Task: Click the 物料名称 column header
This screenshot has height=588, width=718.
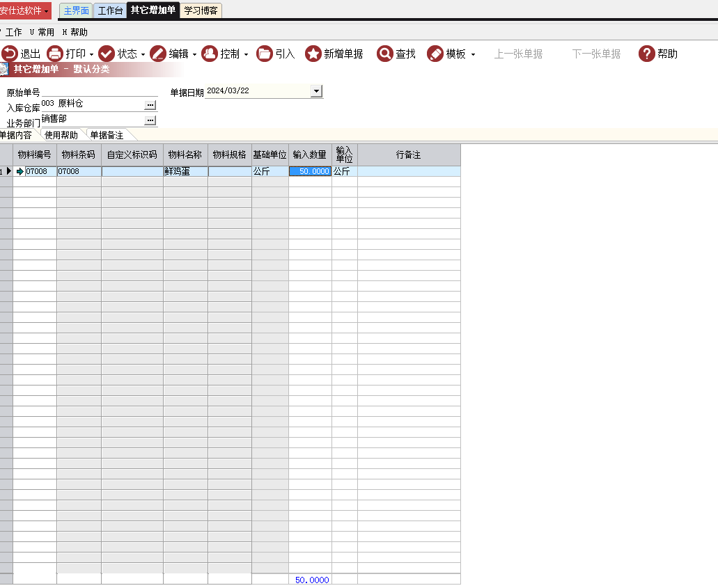Action: [185, 154]
